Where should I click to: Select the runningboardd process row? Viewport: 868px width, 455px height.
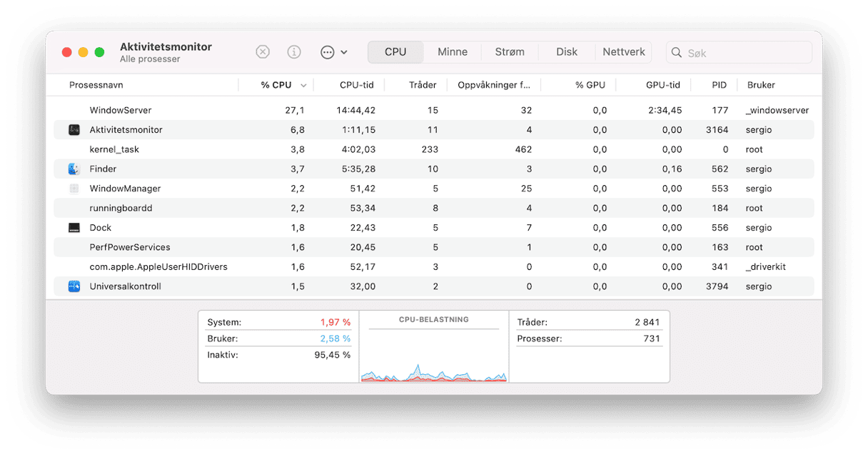click(x=434, y=208)
